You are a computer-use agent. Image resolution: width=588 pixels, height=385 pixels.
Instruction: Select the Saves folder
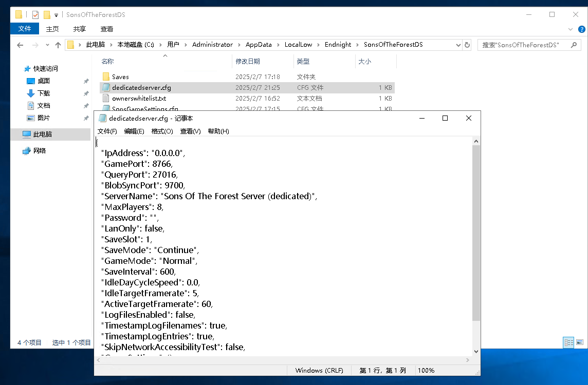[x=120, y=77]
